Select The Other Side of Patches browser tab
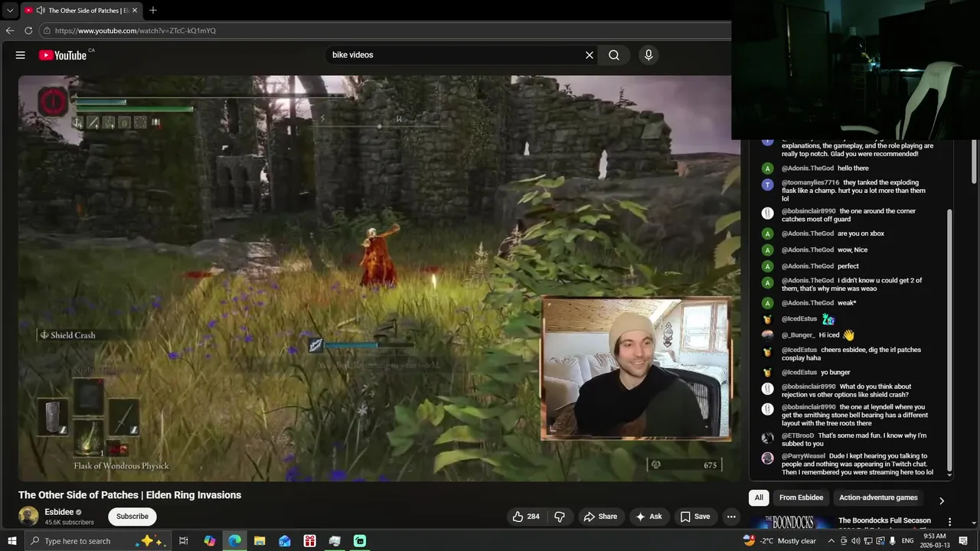Viewport: 980px width, 551px height. [80, 11]
